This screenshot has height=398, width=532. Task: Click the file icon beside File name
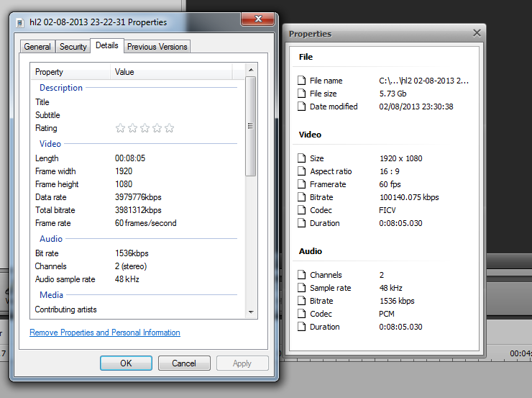[x=302, y=81]
